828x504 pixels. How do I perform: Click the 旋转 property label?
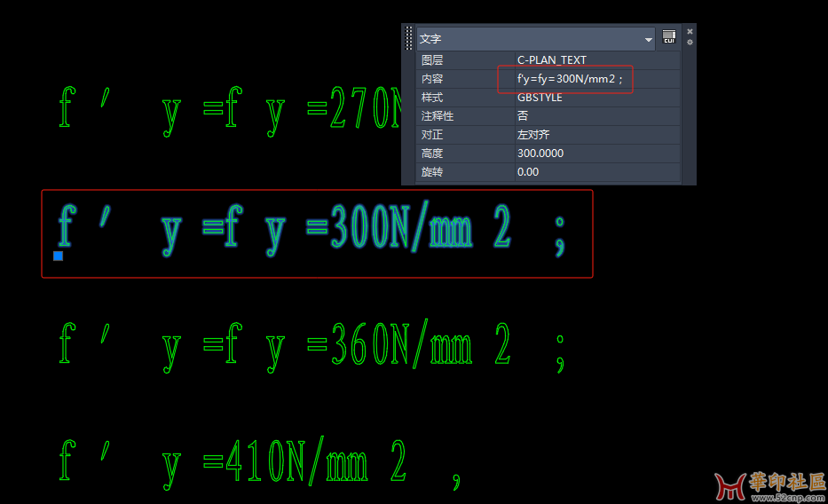[x=432, y=172]
